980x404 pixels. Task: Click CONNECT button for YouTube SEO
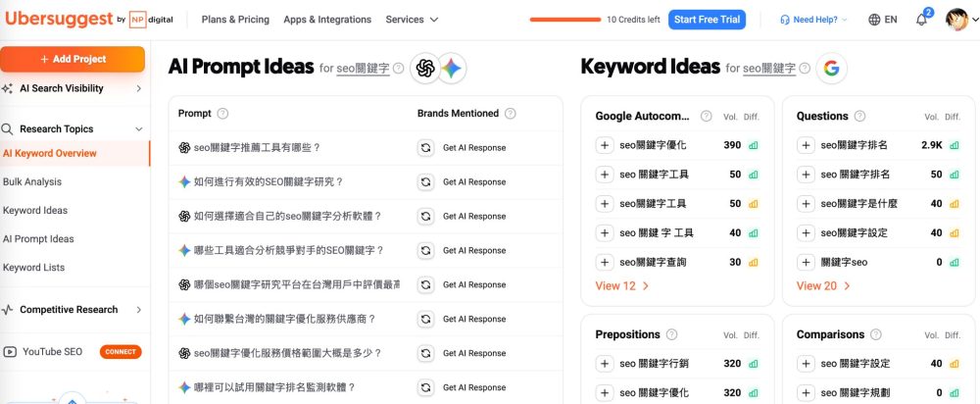point(121,351)
